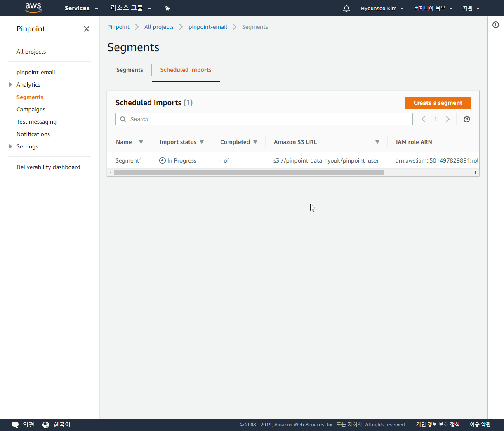Switch to the Segments tab

[x=130, y=70]
